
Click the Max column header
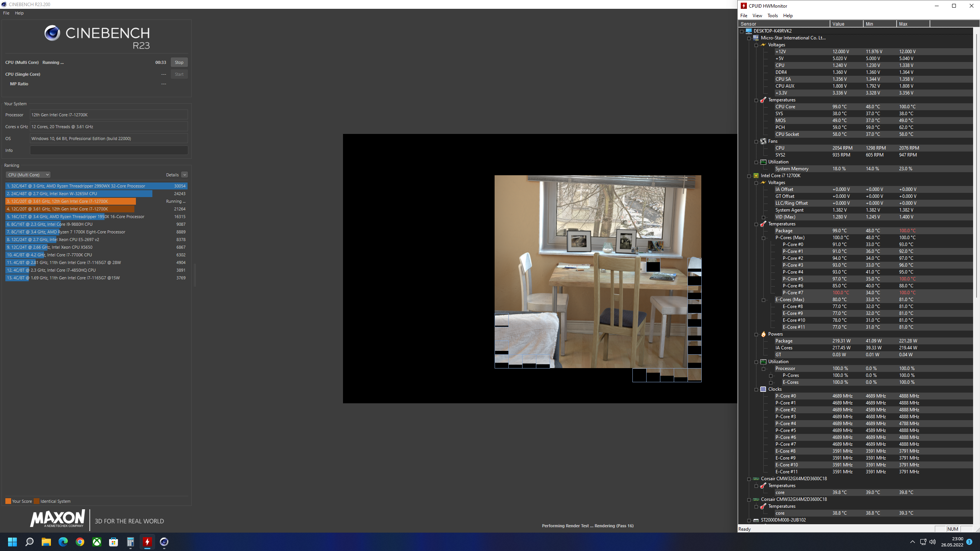[913, 24]
